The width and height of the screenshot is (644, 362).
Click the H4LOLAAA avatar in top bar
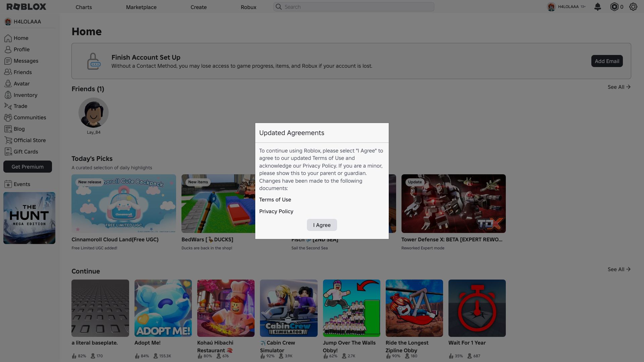(x=551, y=7)
